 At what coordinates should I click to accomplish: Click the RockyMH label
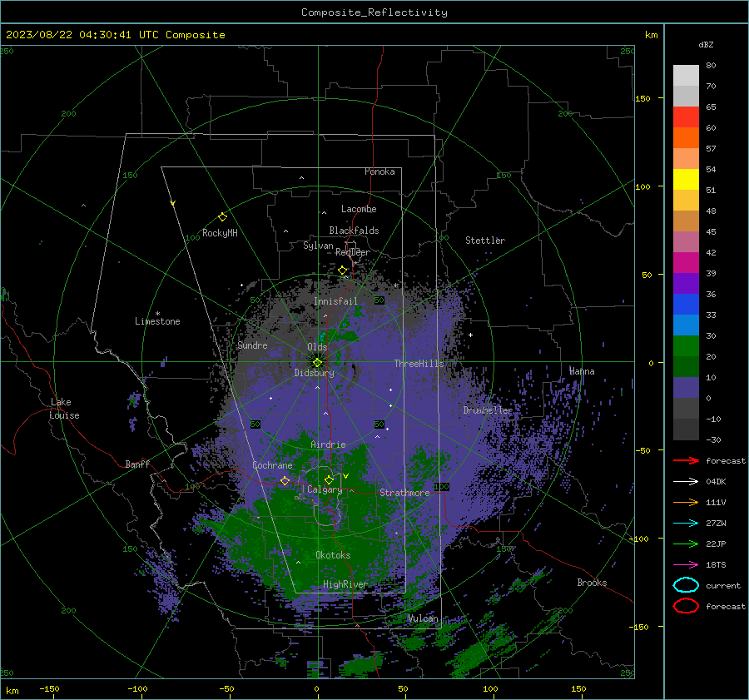pyautogui.click(x=220, y=233)
